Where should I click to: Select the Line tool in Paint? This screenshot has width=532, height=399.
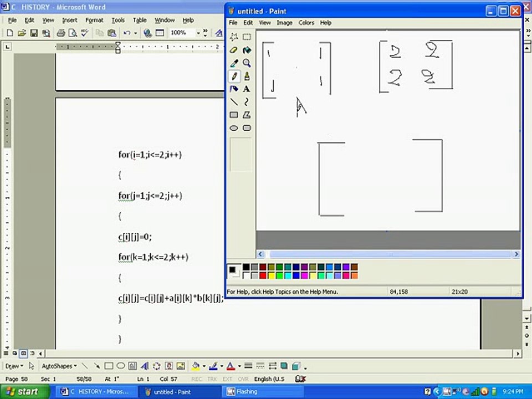pos(234,102)
